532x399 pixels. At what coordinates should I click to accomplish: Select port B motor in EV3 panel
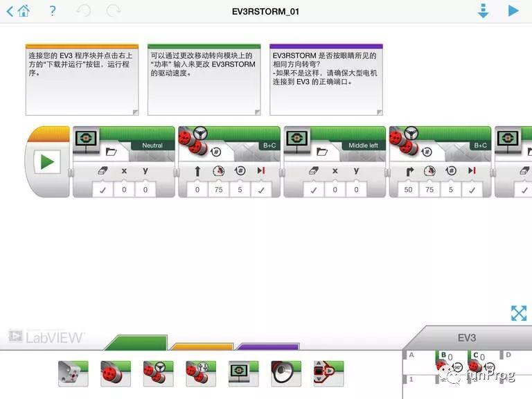(451, 362)
